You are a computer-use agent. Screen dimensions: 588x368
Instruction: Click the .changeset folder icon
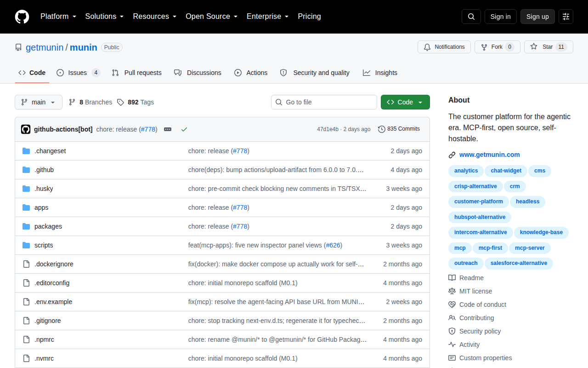(x=26, y=151)
